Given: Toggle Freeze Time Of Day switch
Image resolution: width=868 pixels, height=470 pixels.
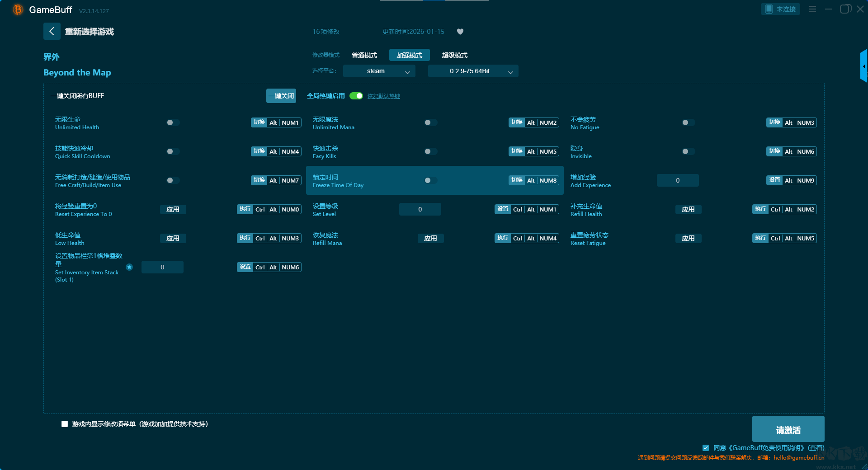Looking at the screenshot, I should 430,180.
